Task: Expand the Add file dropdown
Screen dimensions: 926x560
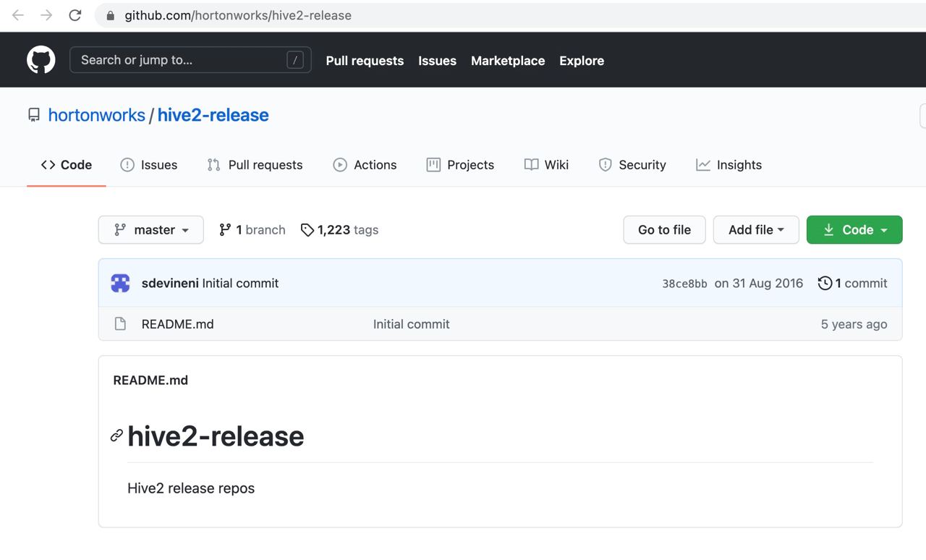Action: 756,230
